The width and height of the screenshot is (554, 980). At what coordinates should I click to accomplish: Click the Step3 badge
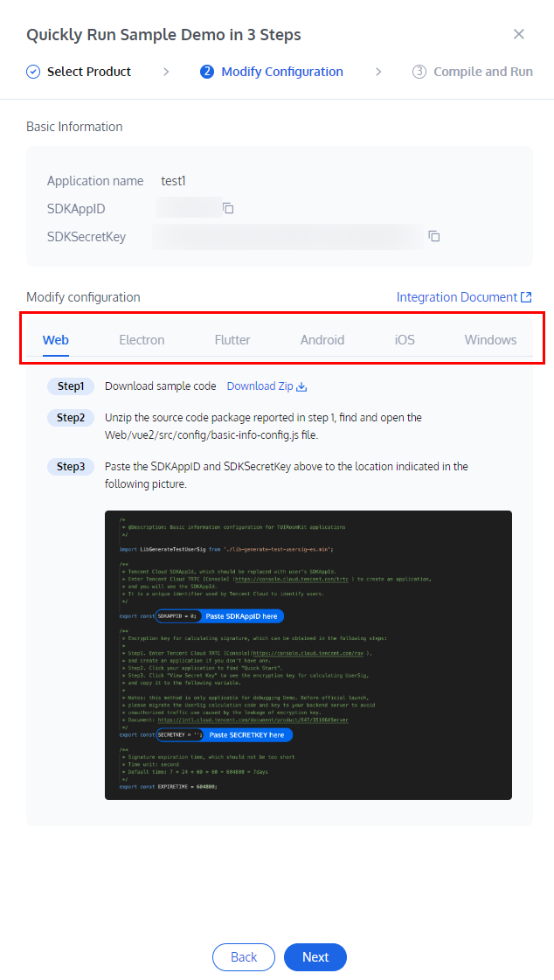(x=71, y=466)
